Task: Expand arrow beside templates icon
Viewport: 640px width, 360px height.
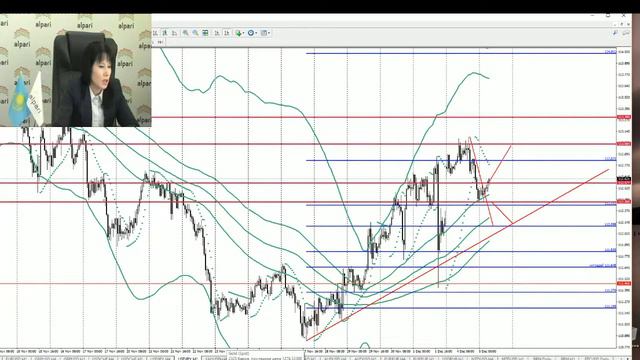Action: pyautogui.click(x=269, y=33)
